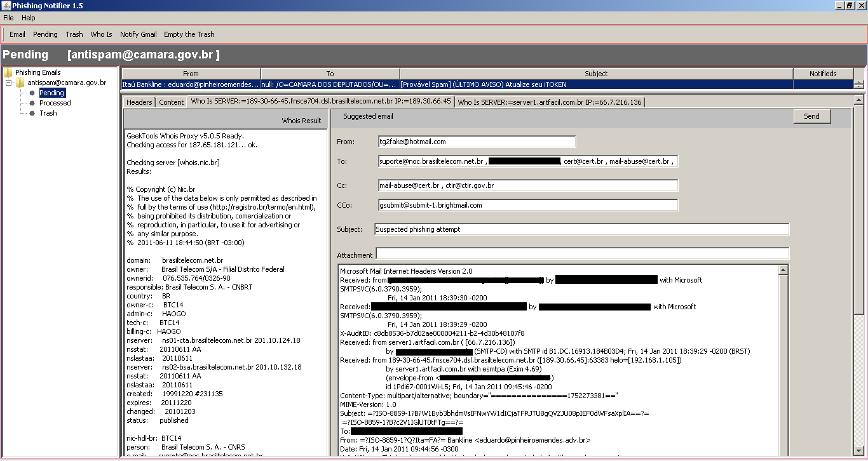
Task: Click the Pending toolbar item
Action: [45, 34]
